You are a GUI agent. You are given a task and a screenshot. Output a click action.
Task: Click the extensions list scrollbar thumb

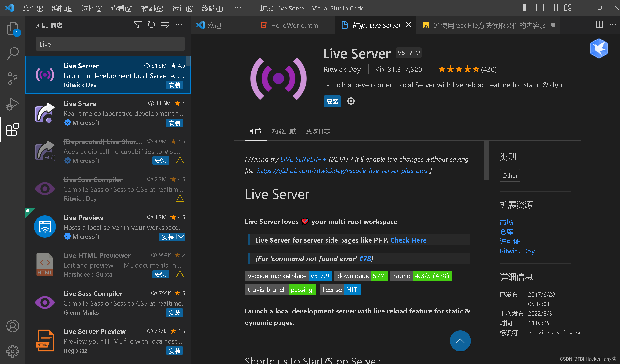[188, 61]
